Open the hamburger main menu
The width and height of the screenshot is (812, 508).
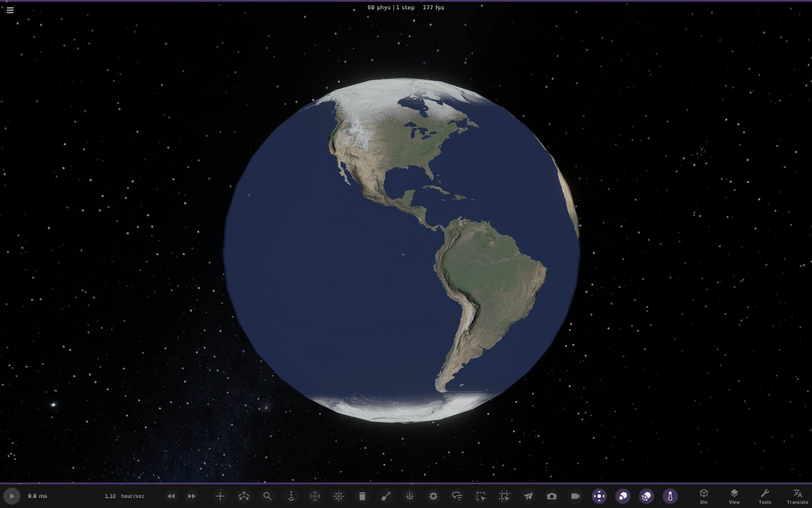pos(10,10)
